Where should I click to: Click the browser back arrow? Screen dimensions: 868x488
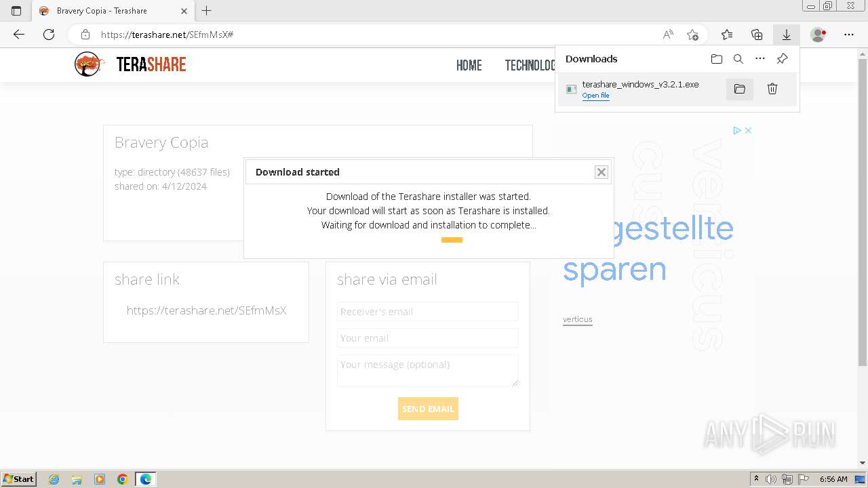(19, 35)
